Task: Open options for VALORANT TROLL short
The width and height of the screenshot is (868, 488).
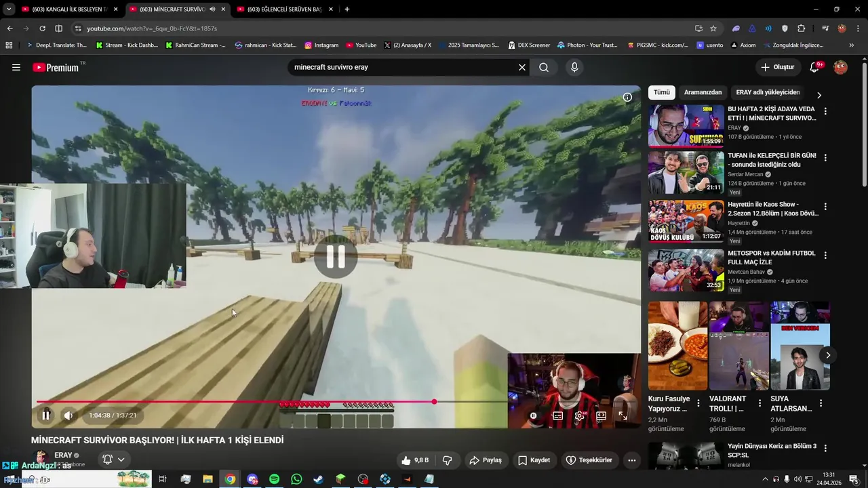Action: (x=759, y=403)
